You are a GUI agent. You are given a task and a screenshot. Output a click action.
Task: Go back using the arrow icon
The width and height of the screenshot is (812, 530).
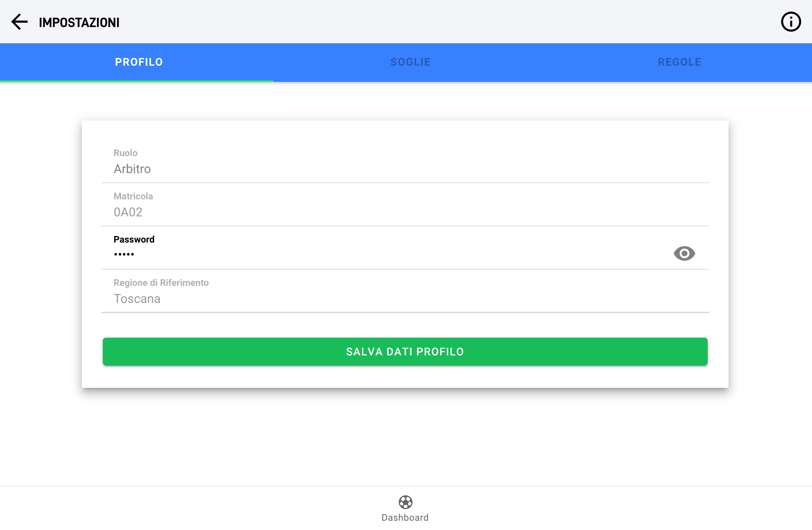(x=19, y=22)
